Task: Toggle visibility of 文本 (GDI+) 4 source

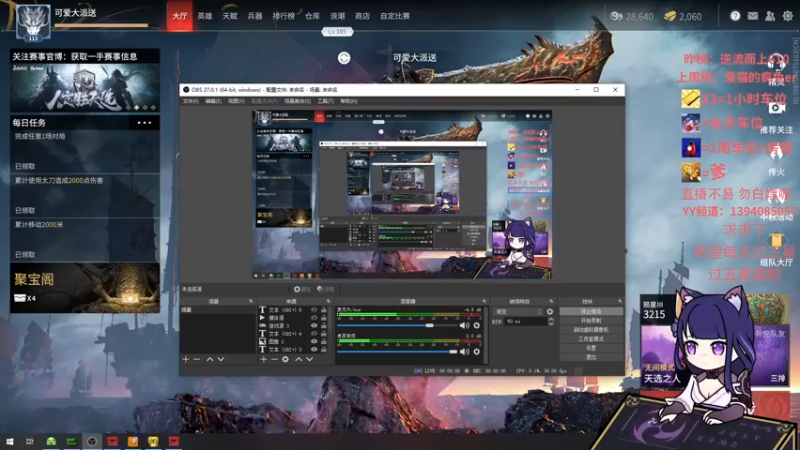Action: (x=314, y=333)
